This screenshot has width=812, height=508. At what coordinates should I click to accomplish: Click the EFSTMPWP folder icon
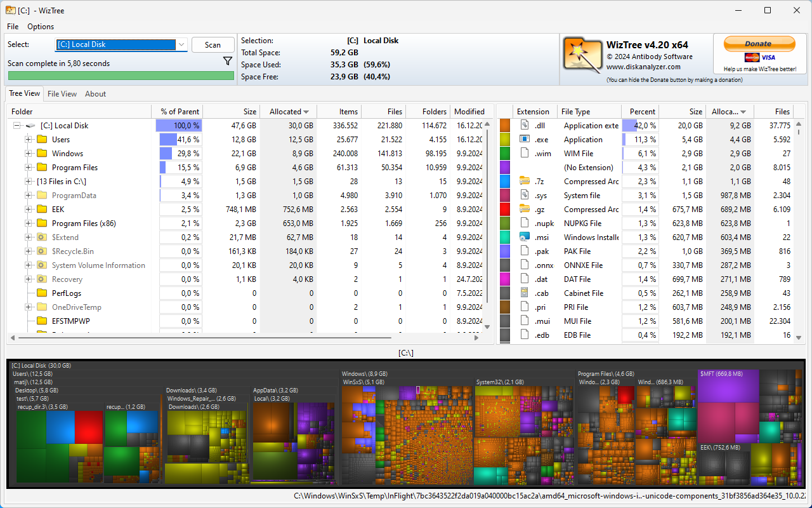43,321
